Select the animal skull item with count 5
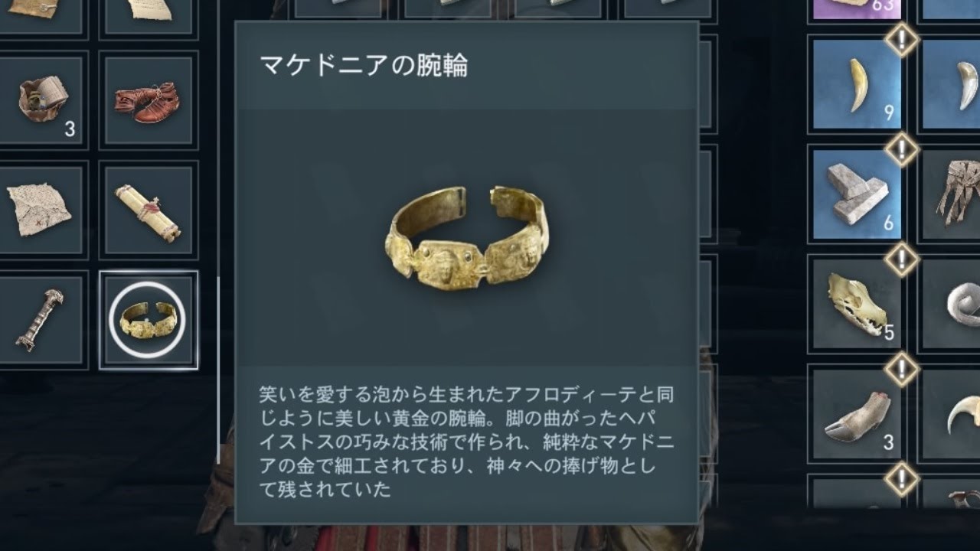 [x=857, y=304]
